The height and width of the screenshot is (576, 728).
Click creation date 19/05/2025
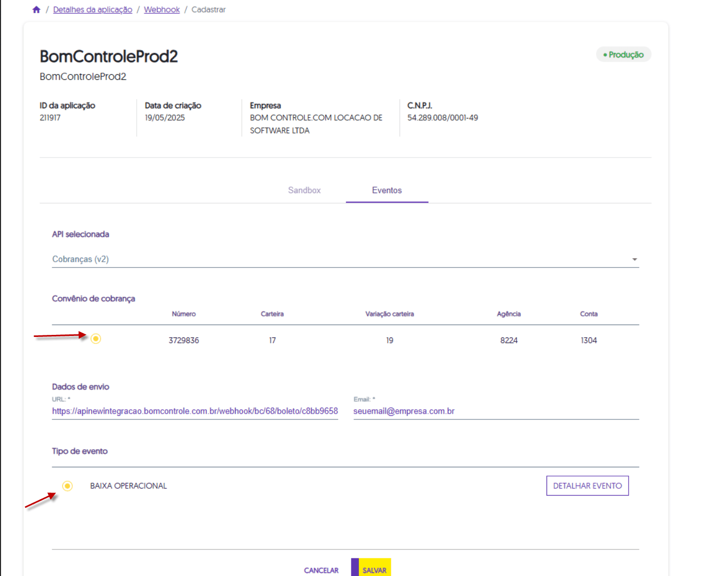164,117
